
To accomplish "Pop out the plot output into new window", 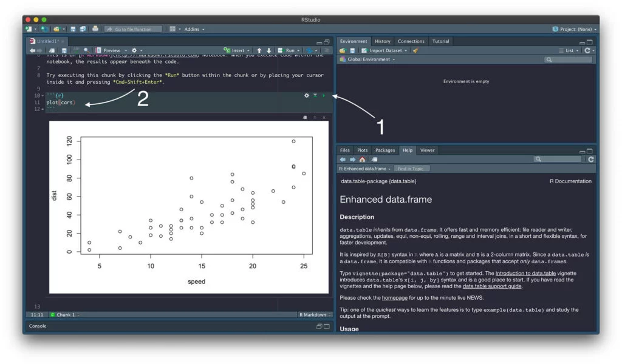I will [x=305, y=117].
